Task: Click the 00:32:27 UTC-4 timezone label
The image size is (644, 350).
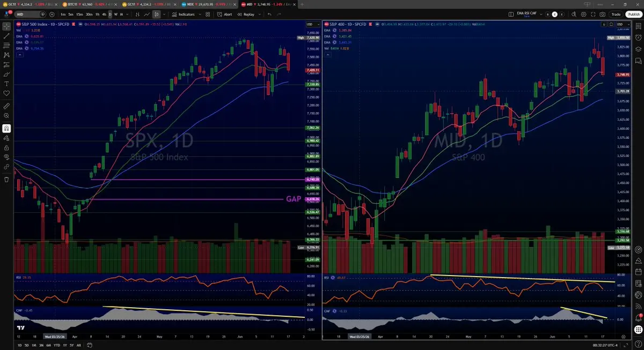Action: coord(605,345)
